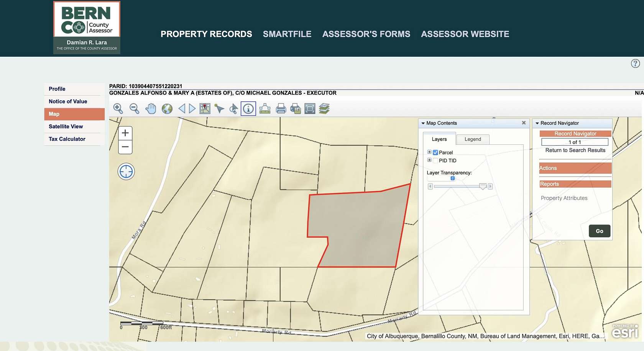The width and height of the screenshot is (644, 351).
Task: Expand the PID TID layer tree item
Action: point(429,160)
